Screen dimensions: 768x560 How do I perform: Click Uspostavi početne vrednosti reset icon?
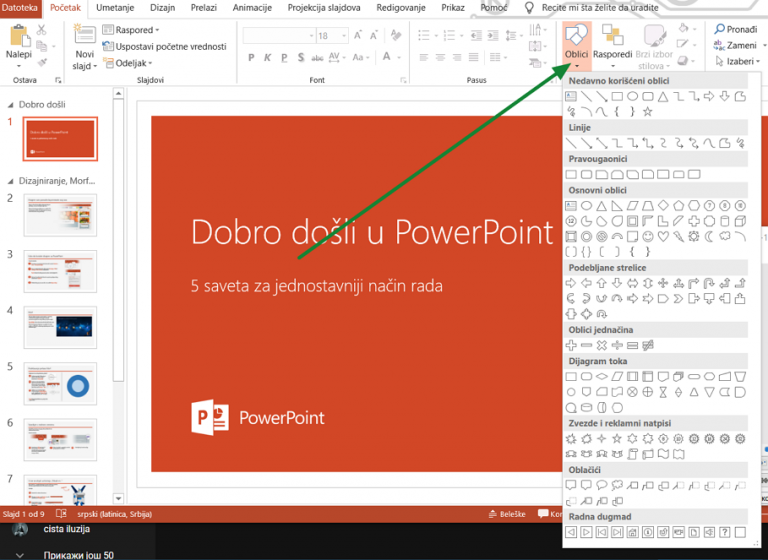(x=108, y=46)
